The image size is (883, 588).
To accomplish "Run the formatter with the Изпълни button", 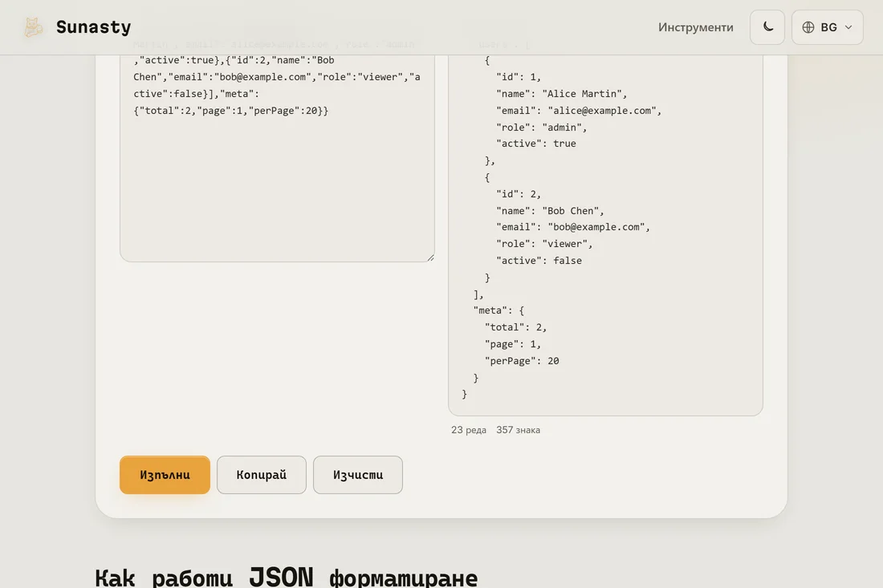I will [165, 475].
